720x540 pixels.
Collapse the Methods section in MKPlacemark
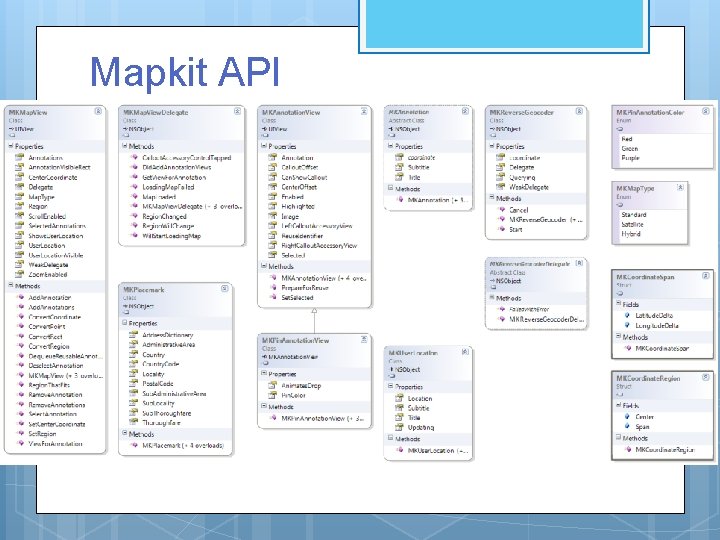tap(124, 433)
